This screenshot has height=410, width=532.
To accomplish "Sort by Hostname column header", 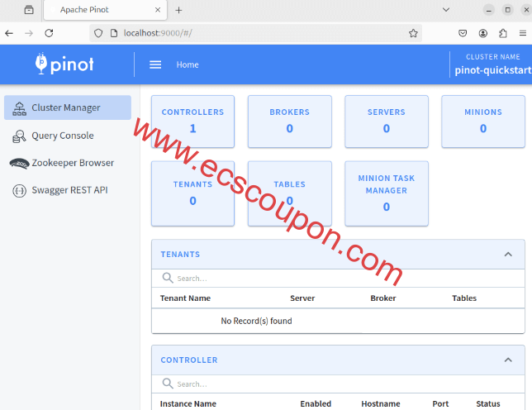I will (381, 403).
